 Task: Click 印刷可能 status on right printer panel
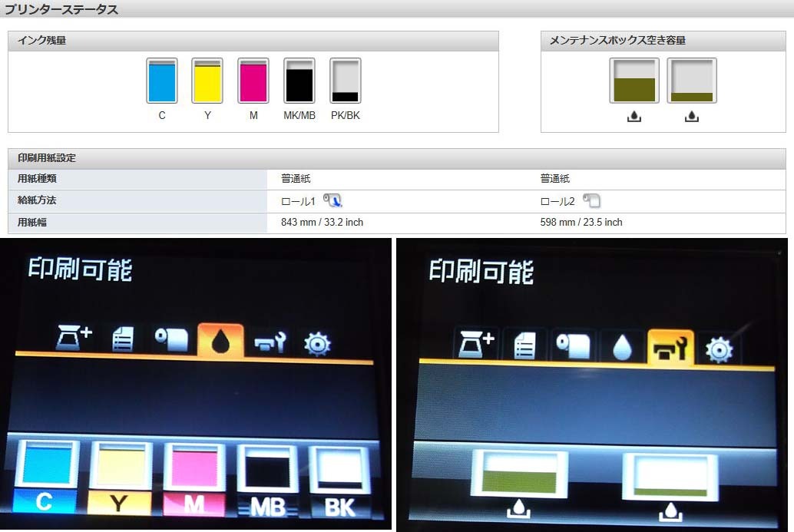tap(481, 272)
